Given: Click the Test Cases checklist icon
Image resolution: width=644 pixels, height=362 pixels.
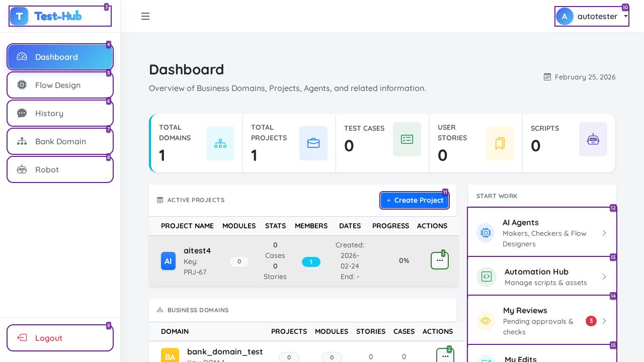Looking at the screenshot, I should (407, 139).
